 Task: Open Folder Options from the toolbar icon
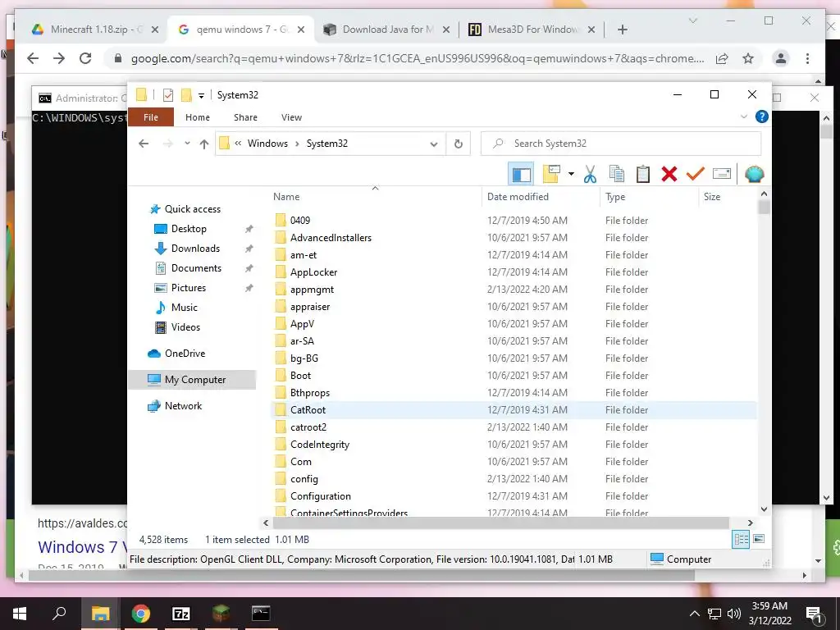pos(551,174)
